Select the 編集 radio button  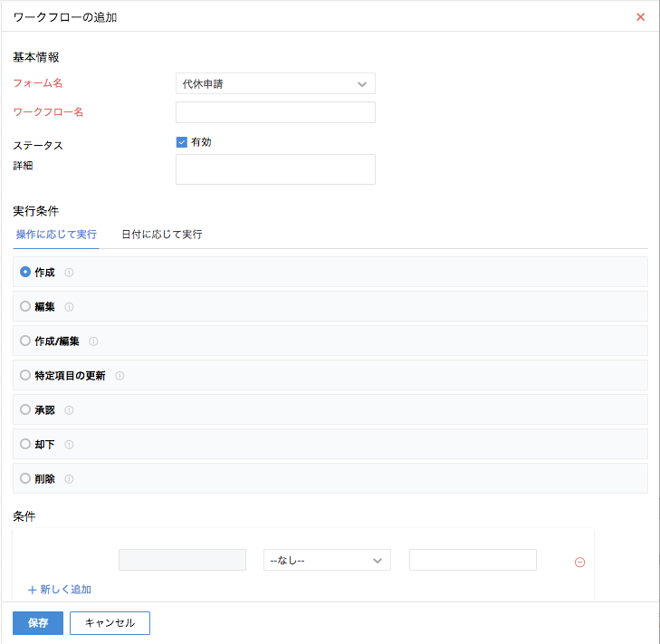click(25, 306)
